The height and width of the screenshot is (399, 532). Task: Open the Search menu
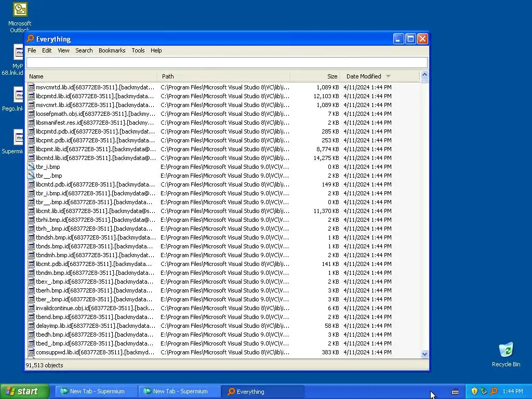pos(84,50)
